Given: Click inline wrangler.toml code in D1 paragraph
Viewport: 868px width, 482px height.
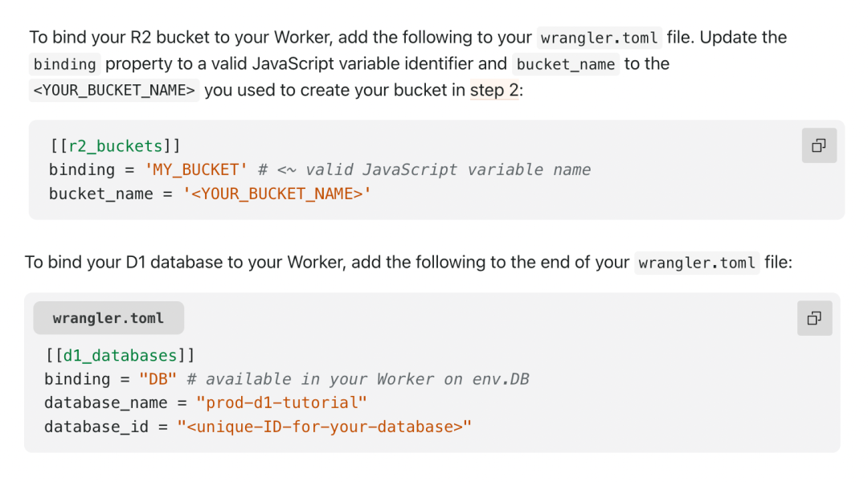Looking at the screenshot, I should click(x=697, y=263).
